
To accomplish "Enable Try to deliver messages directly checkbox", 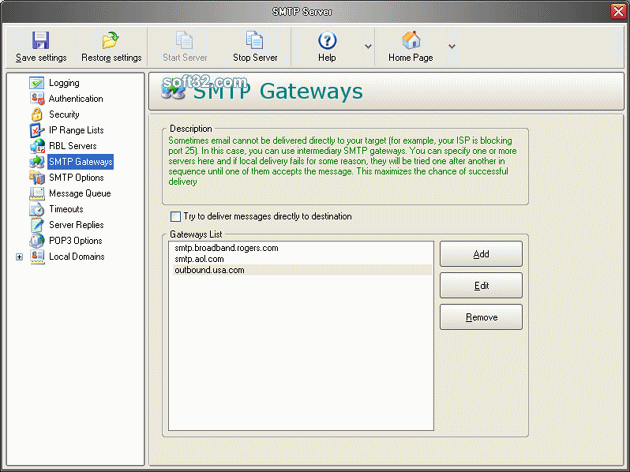I will [x=176, y=217].
